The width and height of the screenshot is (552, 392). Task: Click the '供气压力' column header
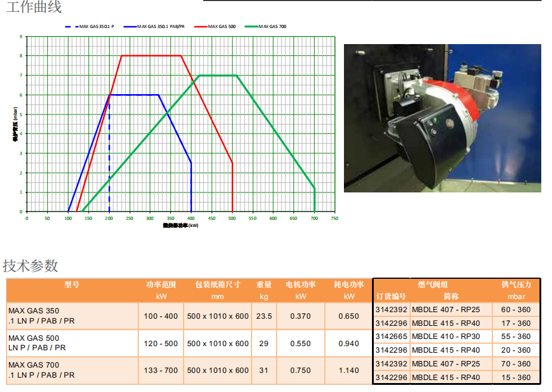click(x=516, y=285)
